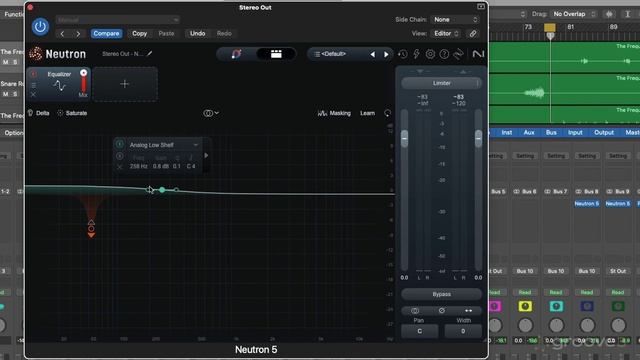The width and height of the screenshot is (640, 360).
Task: Click the link icon in plug-in header
Action: [473, 33]
